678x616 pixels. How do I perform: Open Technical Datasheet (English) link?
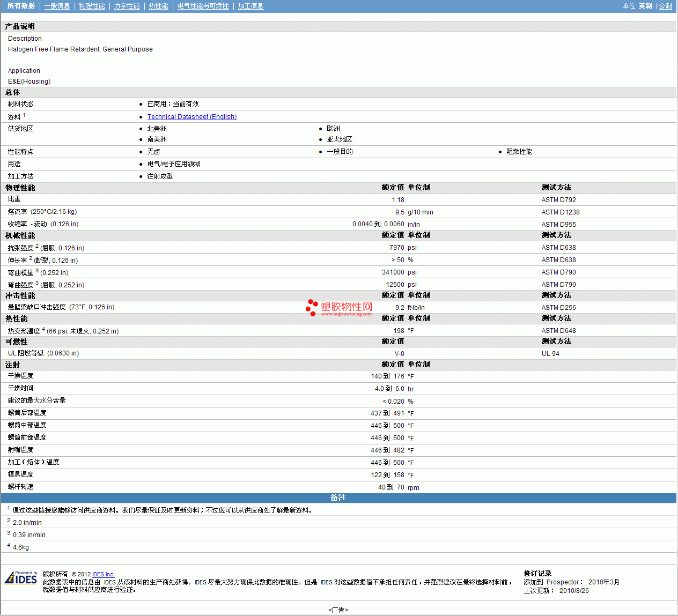pyautogui.click(x=192, y=117)
